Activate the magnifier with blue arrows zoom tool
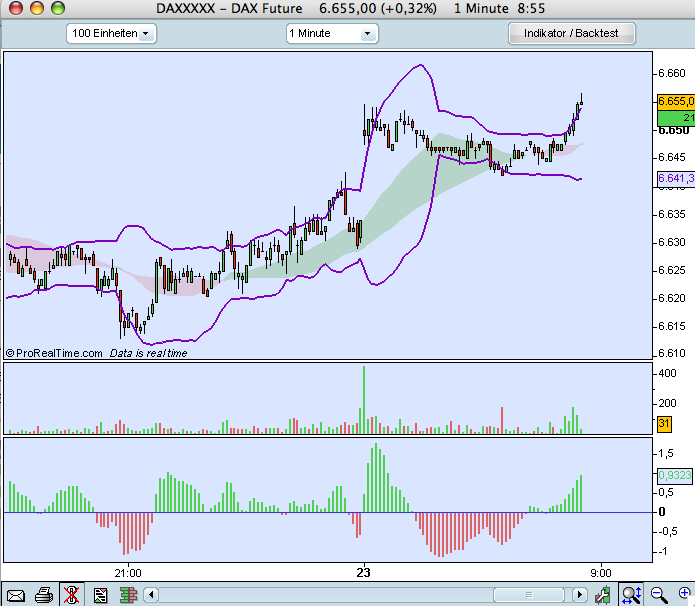This screenshot has height=606, width=695. point(631,595)
